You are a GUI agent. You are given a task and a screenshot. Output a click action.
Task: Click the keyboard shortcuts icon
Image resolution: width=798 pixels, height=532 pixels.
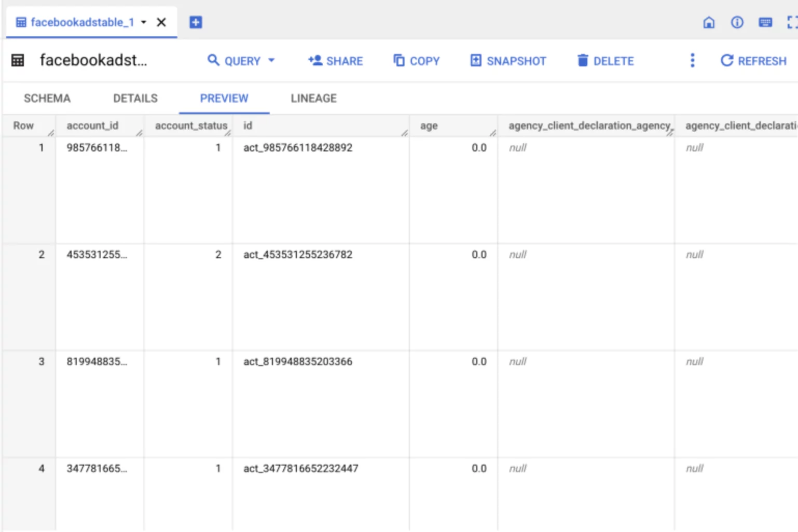[765, 22]
